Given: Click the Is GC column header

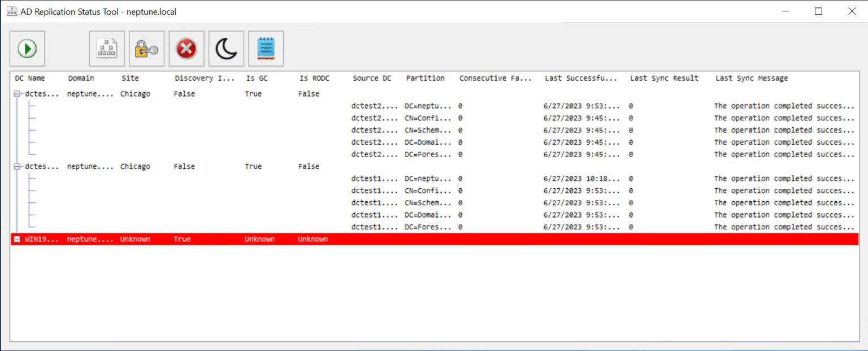Looking at the screenshot, I should click(257, 78).
